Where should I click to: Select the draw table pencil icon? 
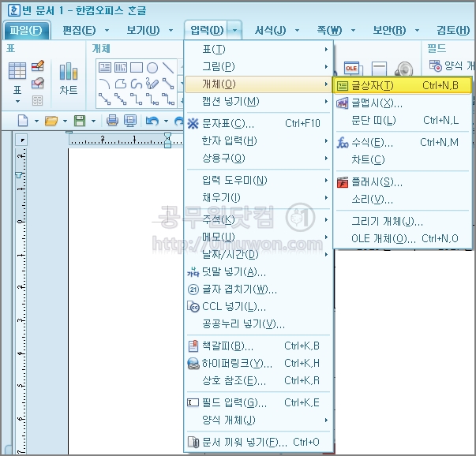(38, 65)
